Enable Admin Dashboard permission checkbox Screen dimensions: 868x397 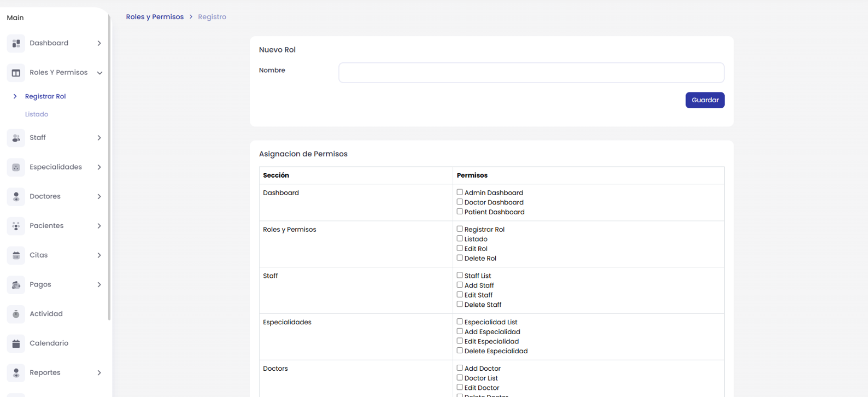[x=460, y=192]
